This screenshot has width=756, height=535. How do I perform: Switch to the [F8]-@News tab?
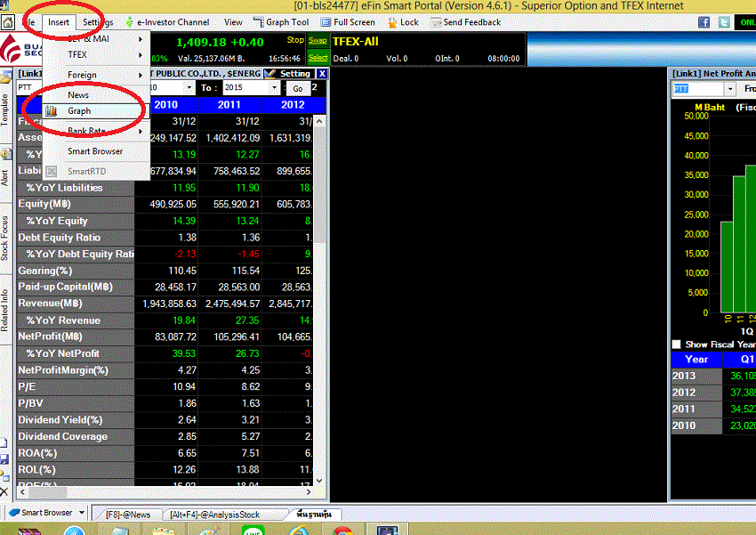tap(128, 515)
